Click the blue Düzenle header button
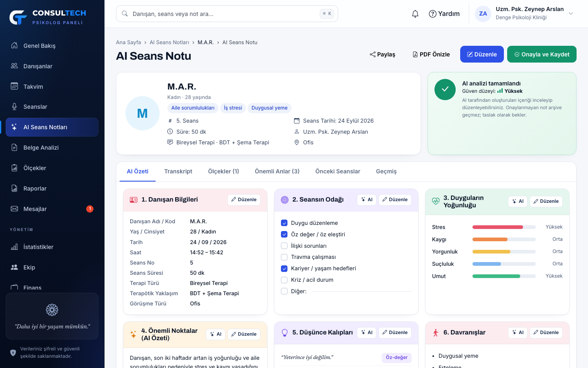This screenshot has height=368, width=588. [482, 54]
